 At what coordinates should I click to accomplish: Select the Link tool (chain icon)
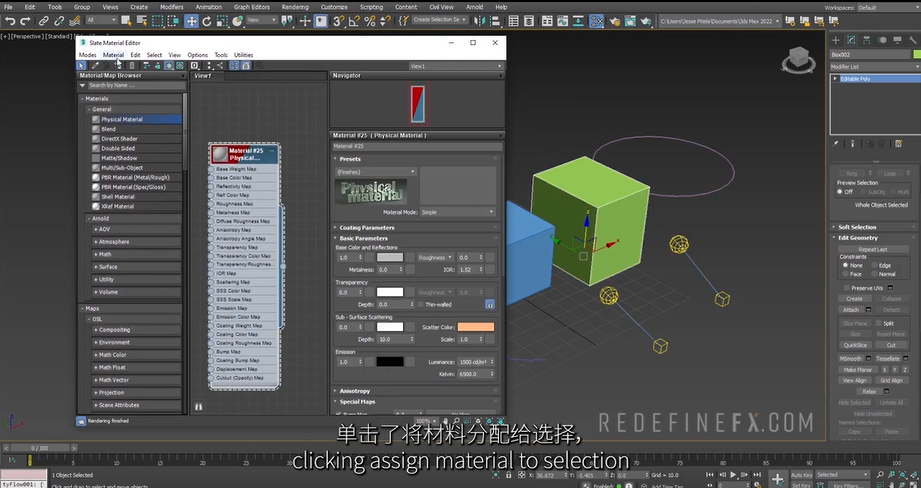tap(43, 21)
